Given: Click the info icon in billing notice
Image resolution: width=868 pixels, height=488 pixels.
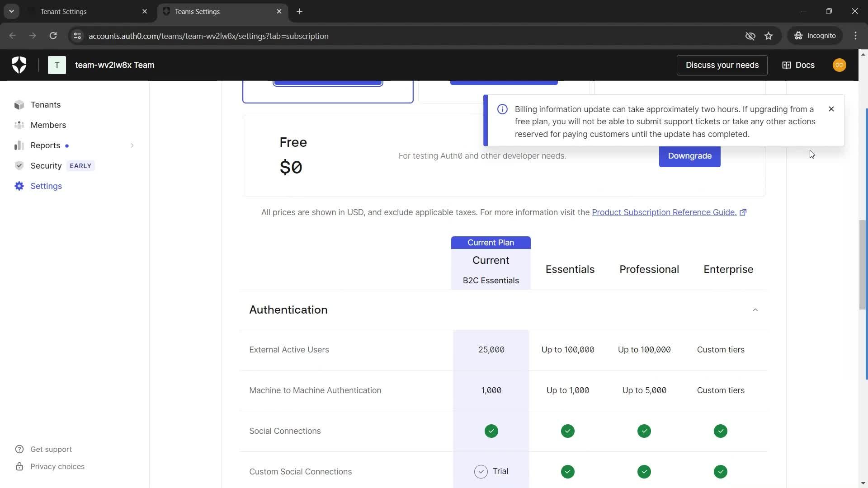Looking at the screenshot, I should 502,109.
